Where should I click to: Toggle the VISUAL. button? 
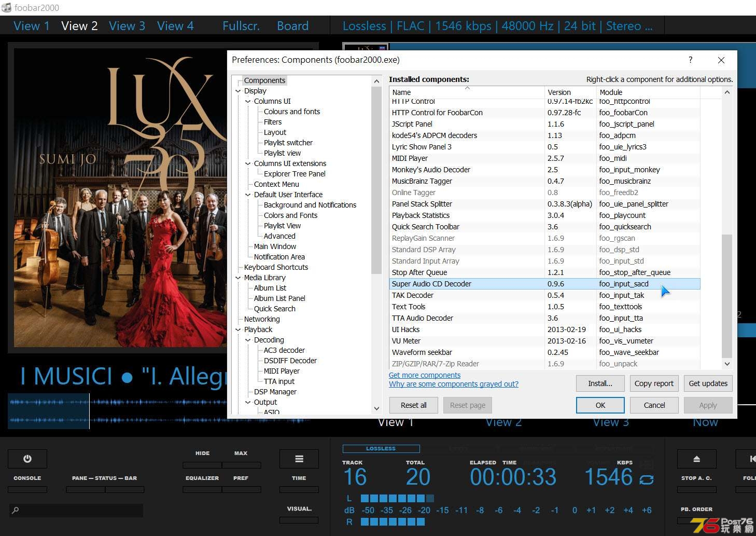(x=299, y=520)
